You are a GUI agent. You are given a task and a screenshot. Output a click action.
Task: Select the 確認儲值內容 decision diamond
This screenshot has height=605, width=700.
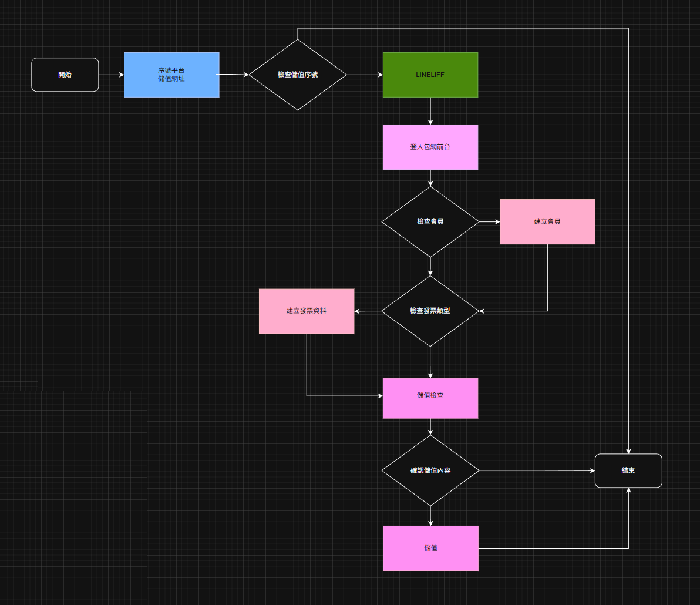tap(430, 470)
